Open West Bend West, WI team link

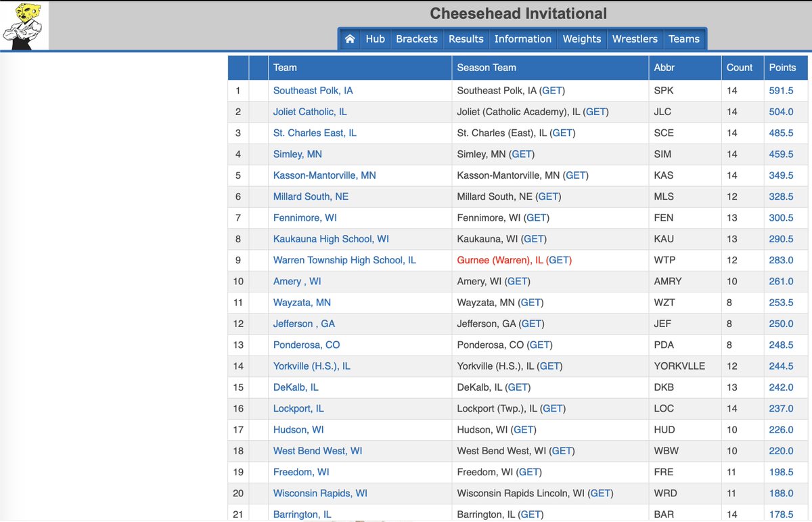(x=318, y=451)
